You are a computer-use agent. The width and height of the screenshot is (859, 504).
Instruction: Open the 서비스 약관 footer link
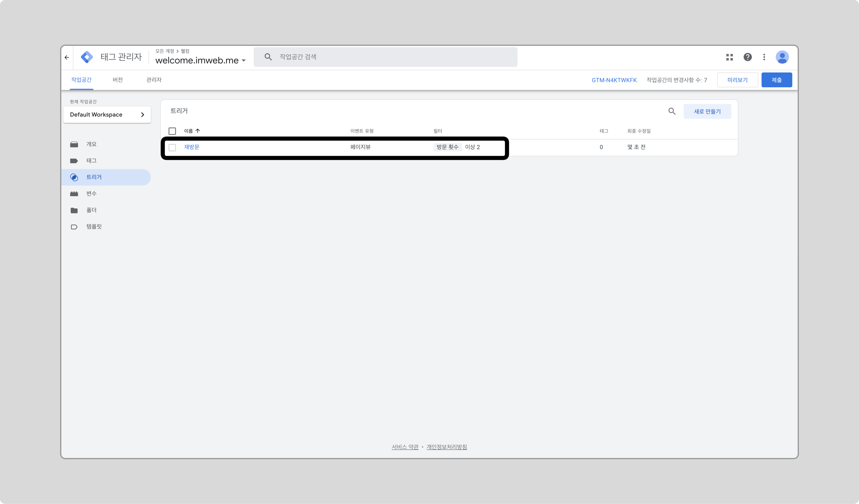[405, 447]
